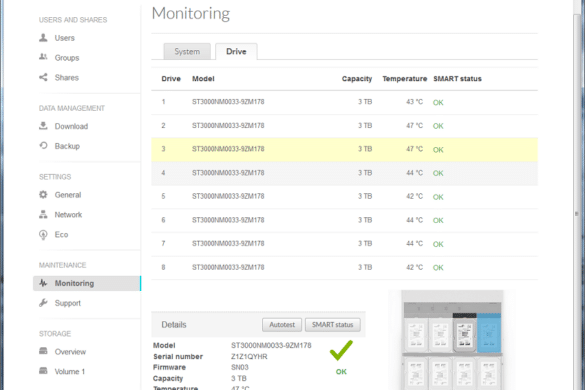Select the Drive tab
Viewport: 585px width, 390px height.
[236, 52]
